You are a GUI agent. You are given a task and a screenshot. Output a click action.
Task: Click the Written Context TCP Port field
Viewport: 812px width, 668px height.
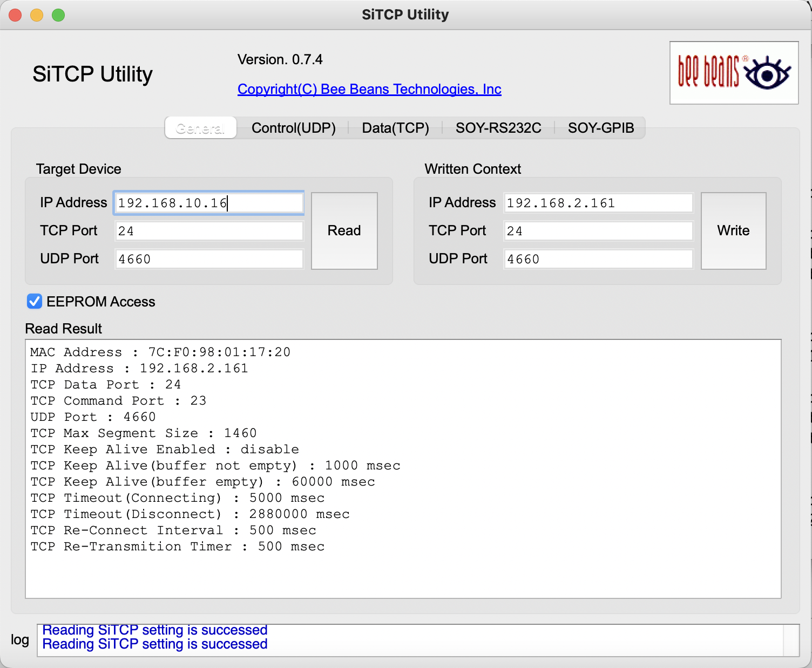(x=598, y=231)
